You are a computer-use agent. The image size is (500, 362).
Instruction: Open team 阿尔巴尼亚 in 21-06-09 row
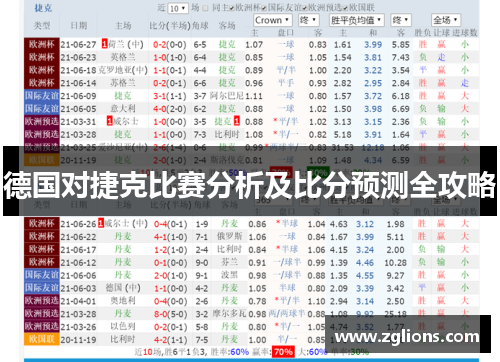point(227,96)
